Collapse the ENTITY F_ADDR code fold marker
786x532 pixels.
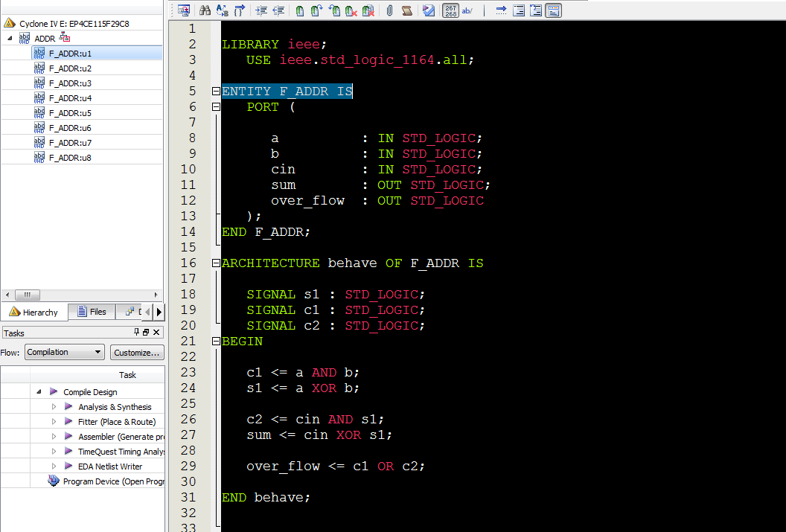pos(216,92)
